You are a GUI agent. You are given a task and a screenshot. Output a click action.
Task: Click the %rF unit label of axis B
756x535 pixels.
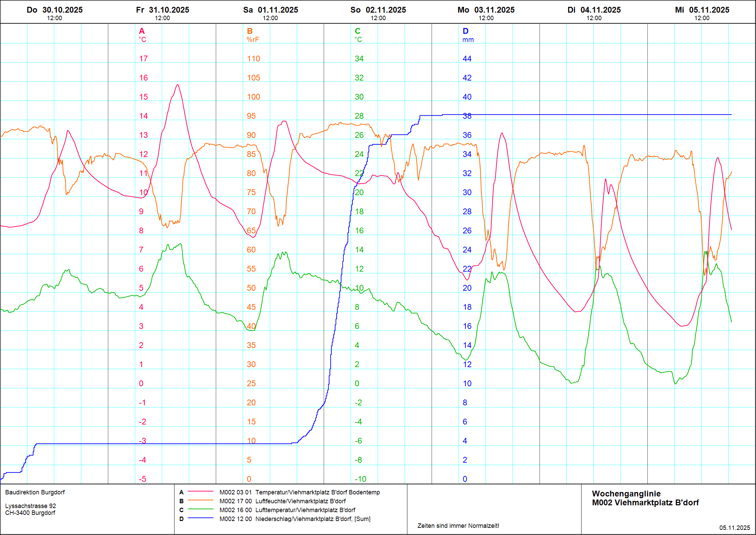pos(253,40)
